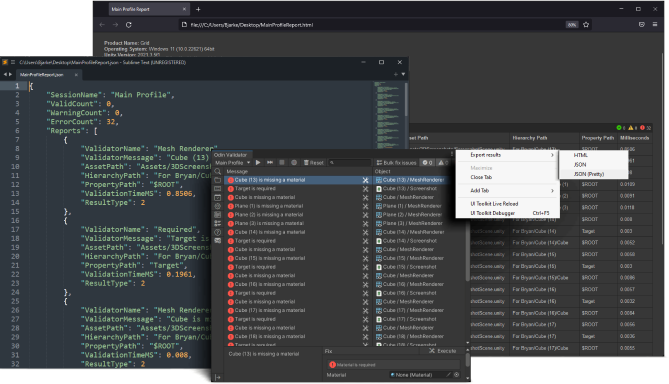The height and width of the screenshot is (384, 669).
Task: Click the Message column header
Action: [237, 172]
